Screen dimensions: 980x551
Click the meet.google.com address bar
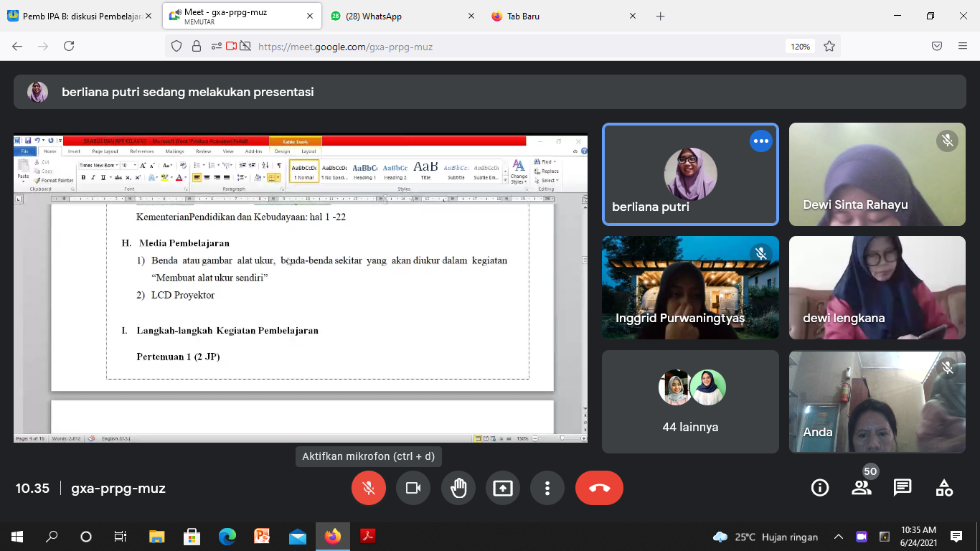point(502,47)
